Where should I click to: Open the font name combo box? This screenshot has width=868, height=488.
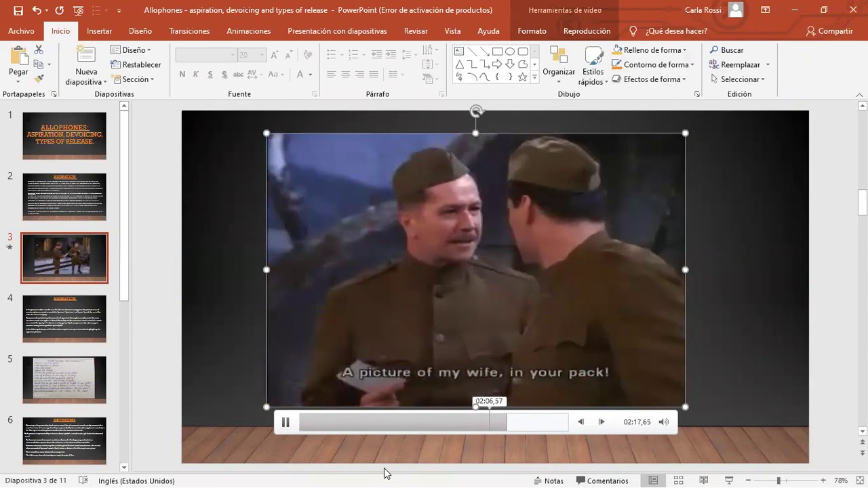click(205, 55)
